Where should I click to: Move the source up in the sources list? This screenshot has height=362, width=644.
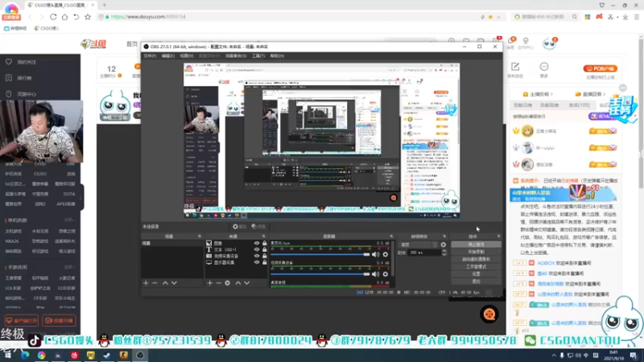click(x=237, y=283)
